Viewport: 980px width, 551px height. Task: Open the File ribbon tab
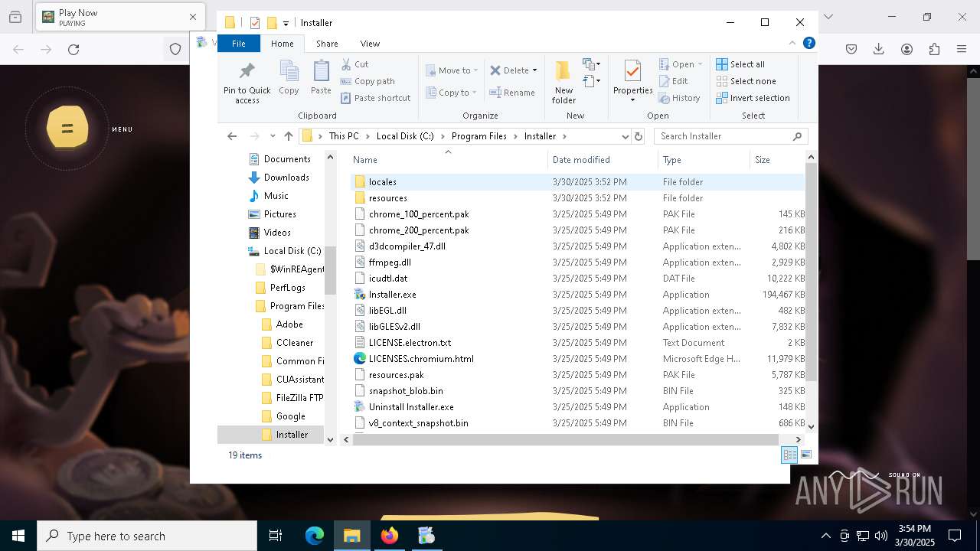point(239,44)
